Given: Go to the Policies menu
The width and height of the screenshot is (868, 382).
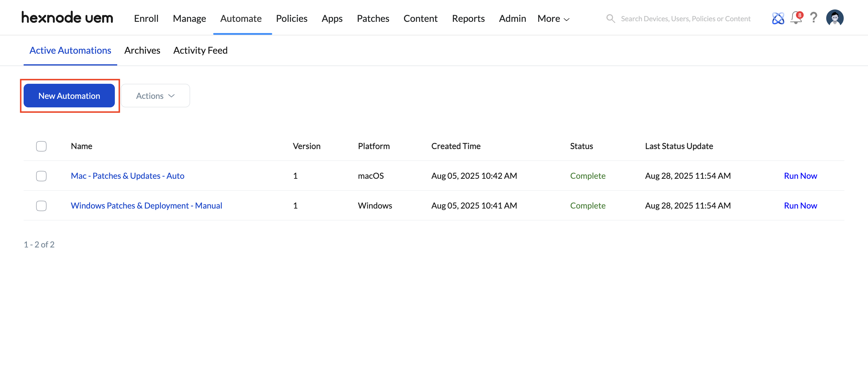Looking at the screenshot, I should (x=291, y=19).
